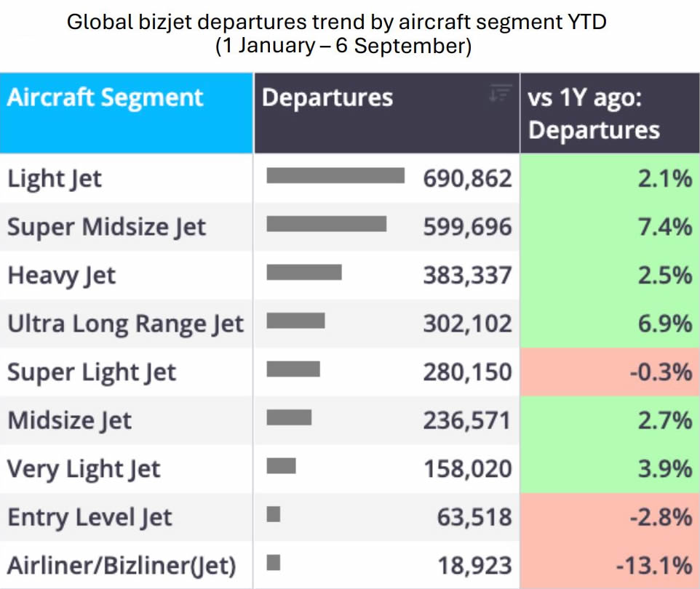Click the Very Light Jet departures bar
This screenshot has width=700, height=589.
[282, 466]
